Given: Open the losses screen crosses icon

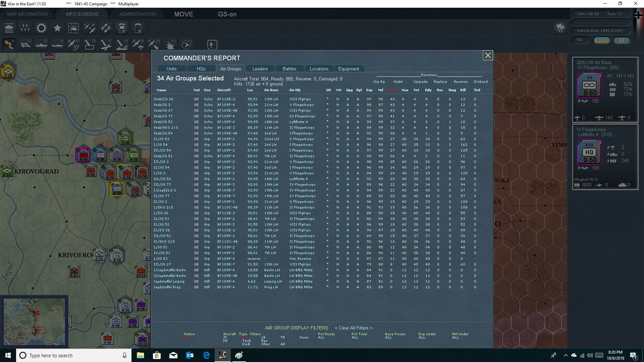Looking at the screenshot, I should (25, 28).
